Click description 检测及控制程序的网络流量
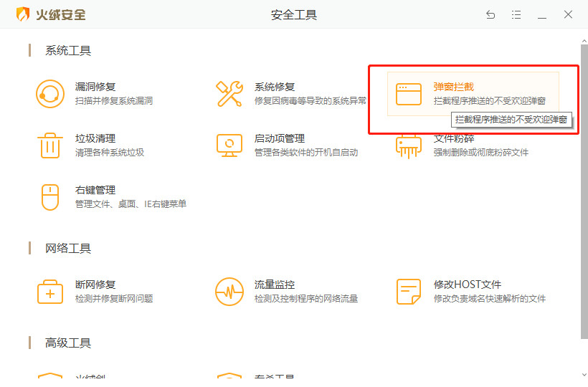 click(x=306, y=299)
